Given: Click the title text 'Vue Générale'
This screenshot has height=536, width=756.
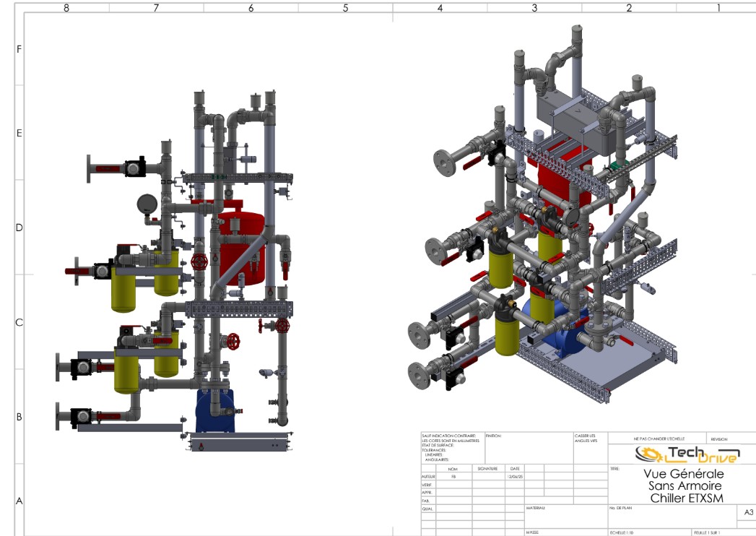Looking at the screenshot, I should pos(684,473).
